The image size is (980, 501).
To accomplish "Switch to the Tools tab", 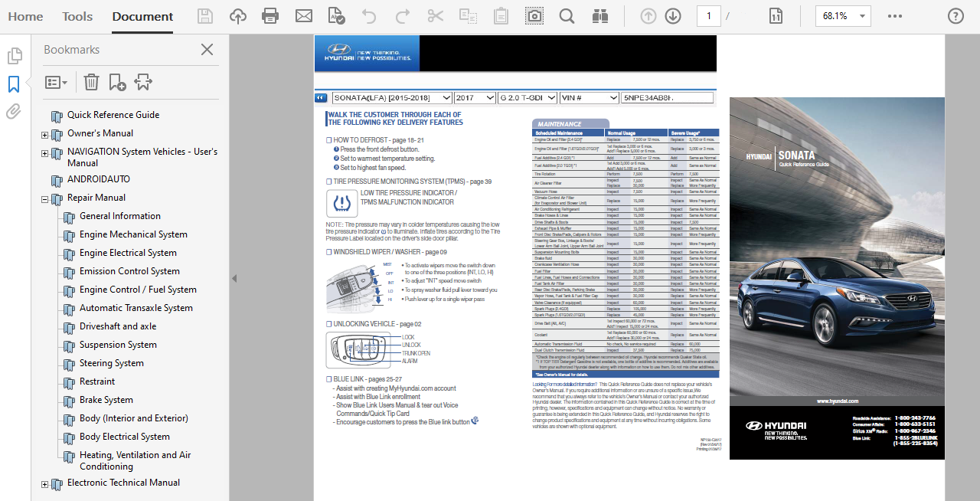I will [77, 16].
